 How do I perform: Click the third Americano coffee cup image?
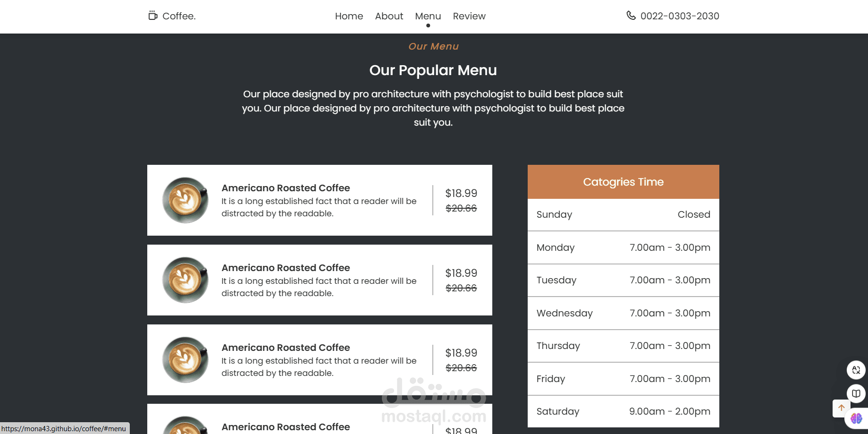(185, 360)
